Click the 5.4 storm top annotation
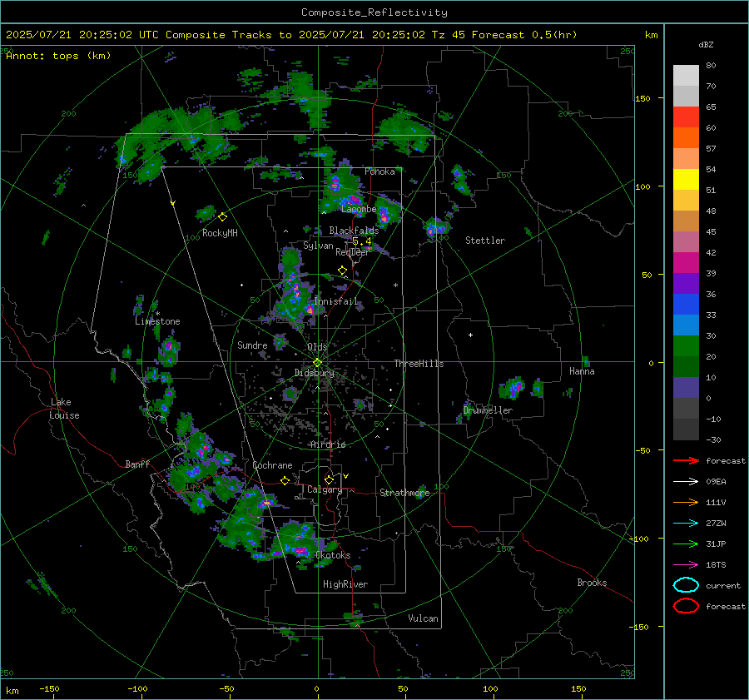Viewport: 749px width, 700px height. click(362, 241)
